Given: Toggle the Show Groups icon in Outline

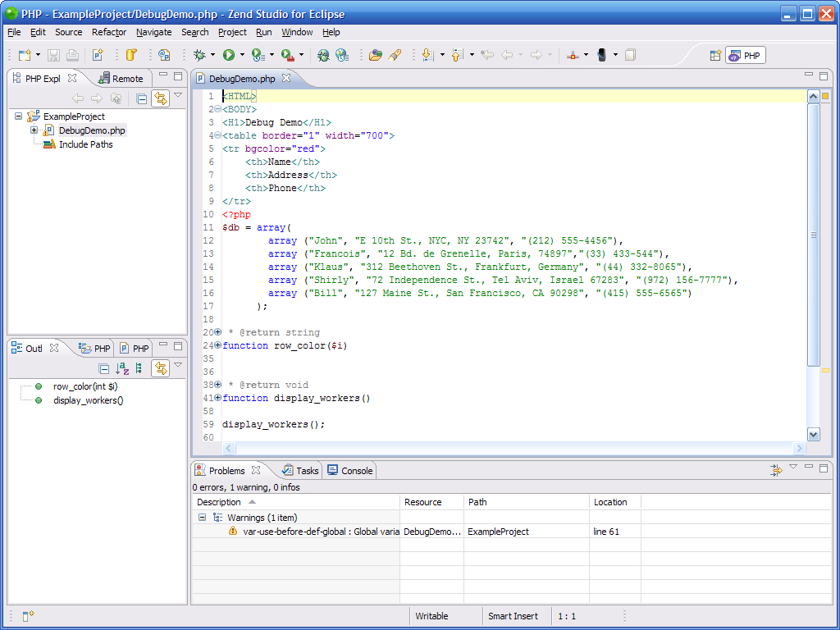Looking at the screenshot, I should pyautogui.click(x=139, y=368).
